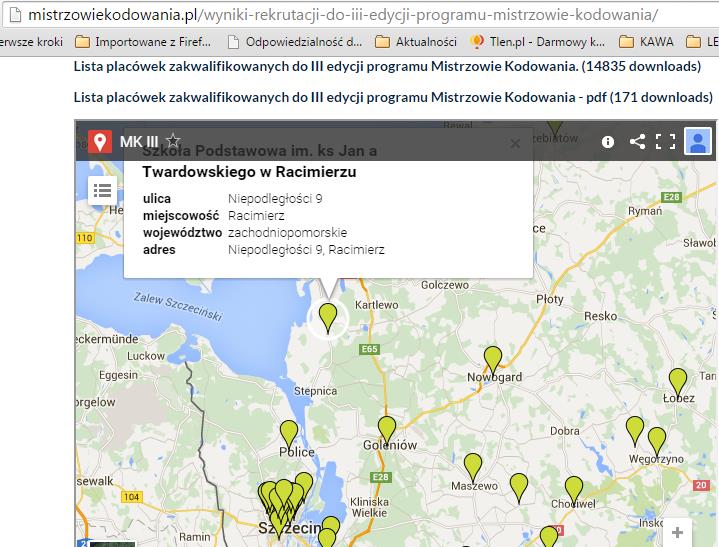The image size is (719, 547).
Task: Open the map info icon
Action: (x=608, y=142)
